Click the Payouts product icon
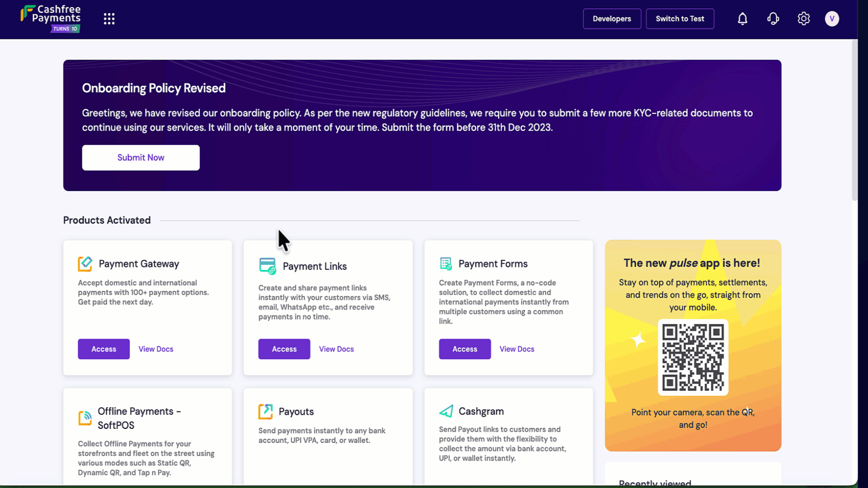The image size is (868, 488). 265,412
